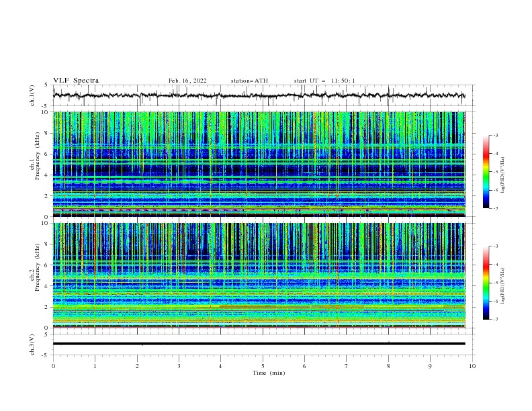Select the ch.2 "Frequency (kHz)" axis label
The width and height of the screenshot is (532, 411).
(38, 267)
